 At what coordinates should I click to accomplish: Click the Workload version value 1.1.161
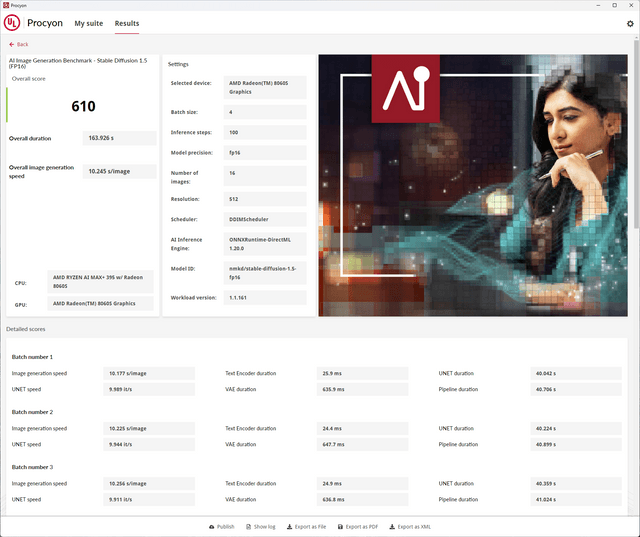[x=265, y=297]
